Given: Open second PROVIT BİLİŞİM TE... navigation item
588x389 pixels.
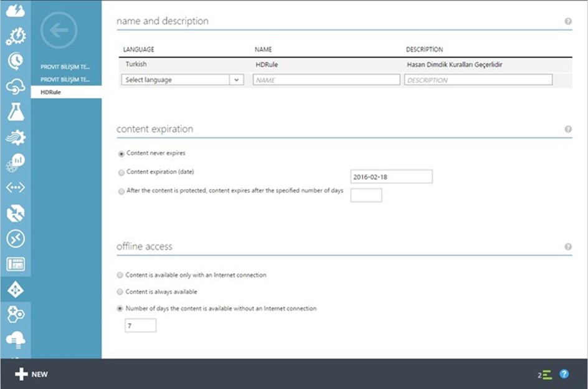Looking at the screenshot, I should pyautogui.click(x=65, y=80).
